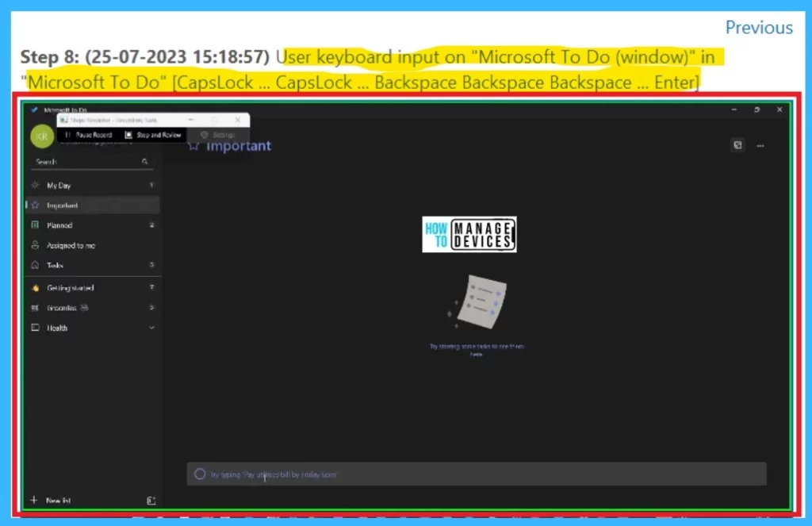Click Stop and Review in Steps Recorder
Image resolution: width=812 pixels, height=526 pixels.
(x=153, y=135)
